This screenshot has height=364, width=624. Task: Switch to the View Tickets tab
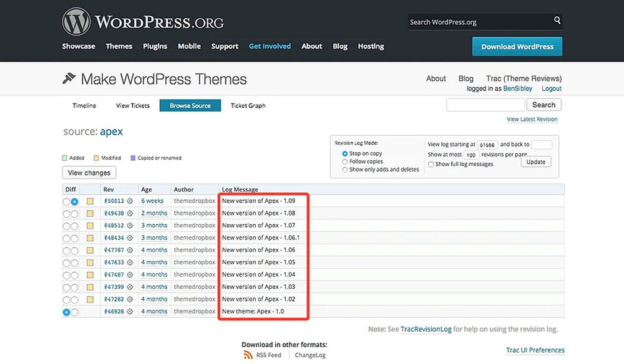click(x=132, y=105)
